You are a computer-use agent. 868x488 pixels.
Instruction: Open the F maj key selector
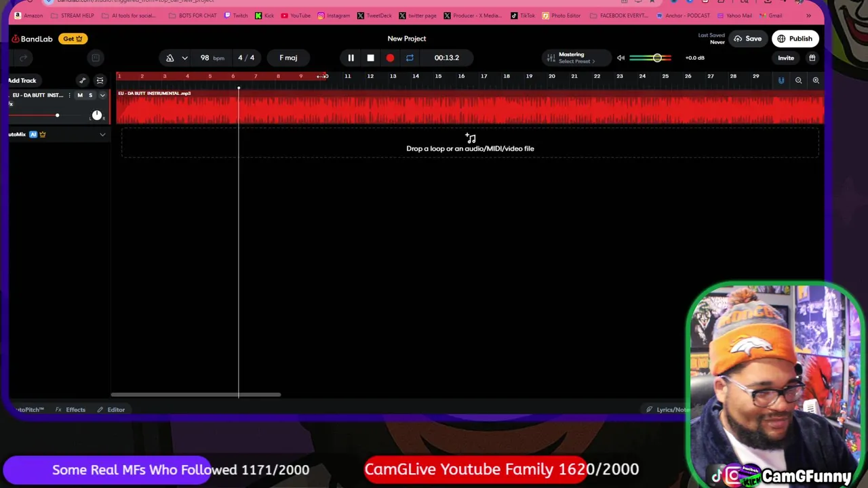(x=288, y=58)
